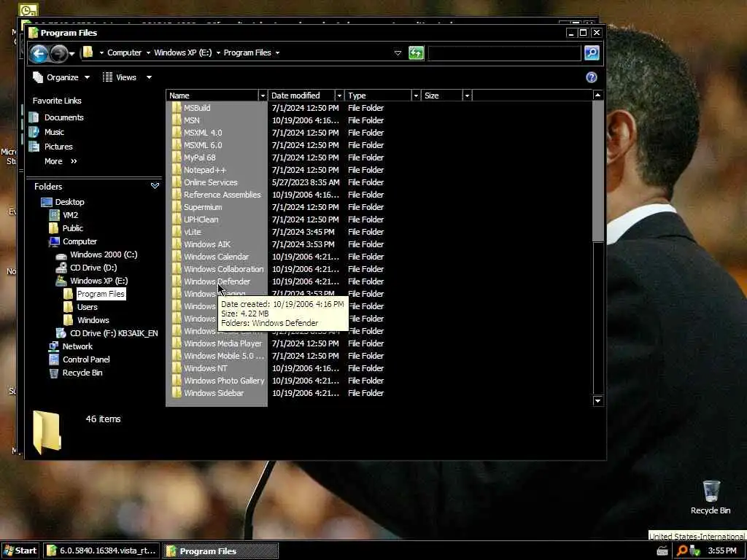Click the file list scroll up arrow
This screenshot has height=560, width=747.
598,96
